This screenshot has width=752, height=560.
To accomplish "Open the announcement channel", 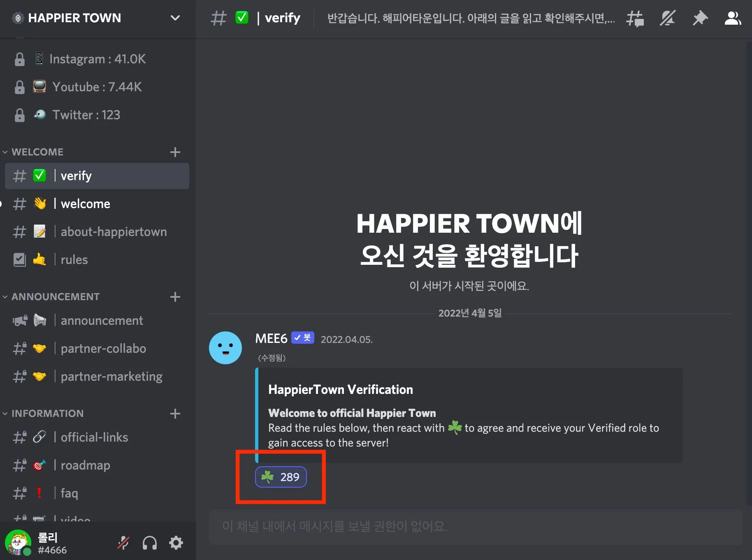I will [97, 321].
